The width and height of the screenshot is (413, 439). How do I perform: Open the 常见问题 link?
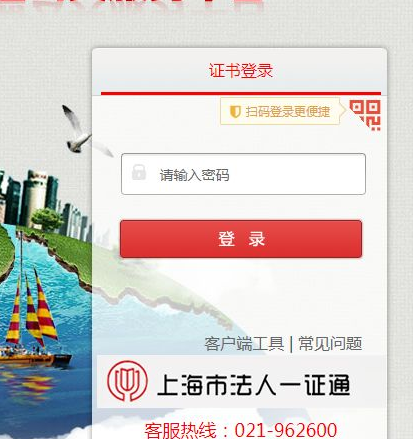330,344
